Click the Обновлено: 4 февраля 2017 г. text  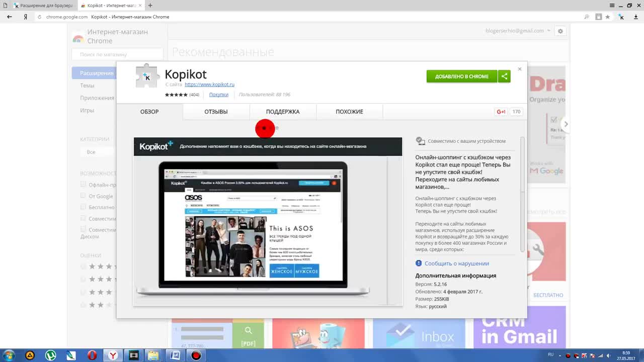[449, 292]
